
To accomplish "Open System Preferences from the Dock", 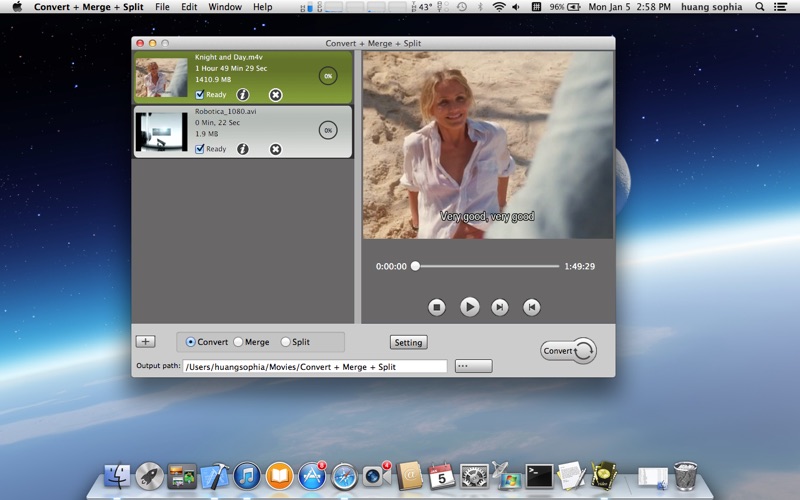I will [x=474, y=476].
